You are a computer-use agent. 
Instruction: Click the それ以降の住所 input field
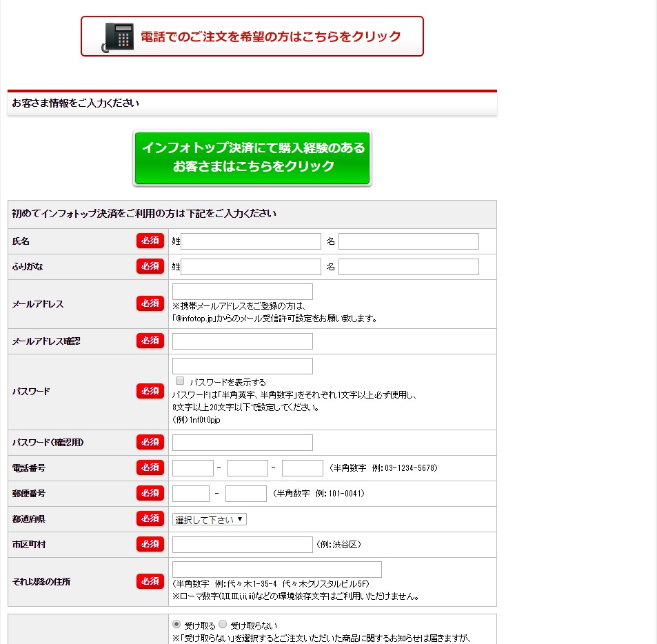[277, 570]
